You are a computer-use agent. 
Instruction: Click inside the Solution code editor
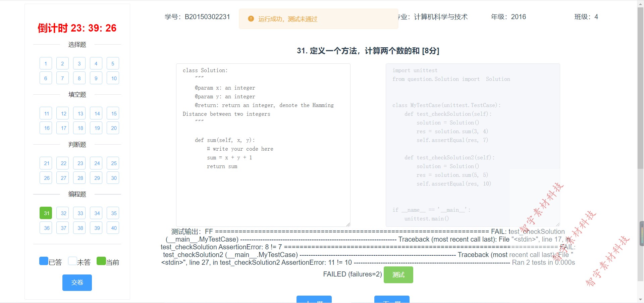pyautogui.click(x=263, y=145)
